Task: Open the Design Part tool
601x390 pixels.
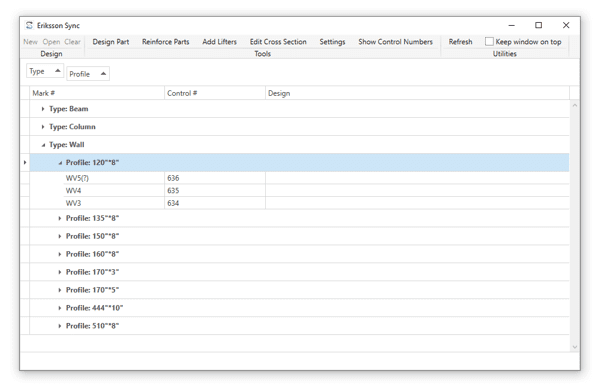Action: (111, 42)
